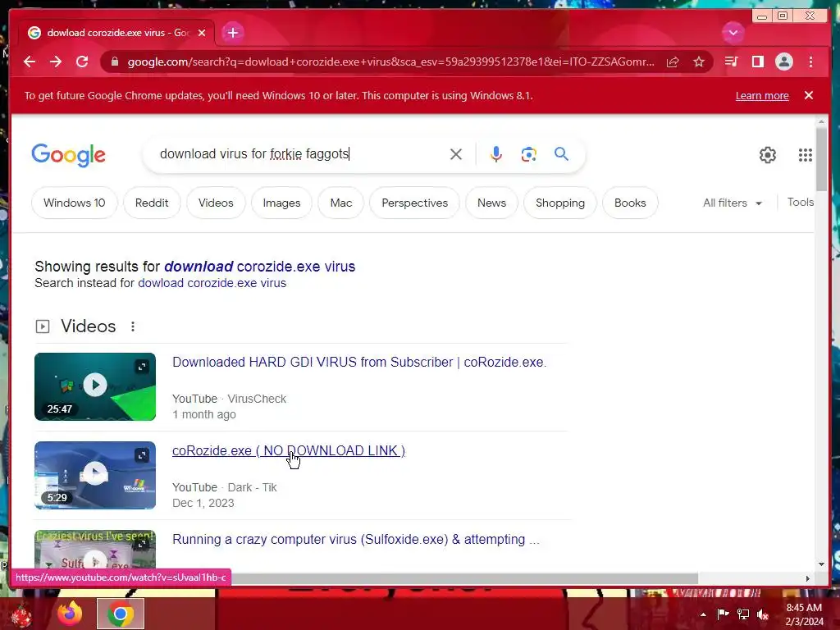The image size is (840, 630).
Task: Open Google settings gear
Action: (x=767, y=155)
